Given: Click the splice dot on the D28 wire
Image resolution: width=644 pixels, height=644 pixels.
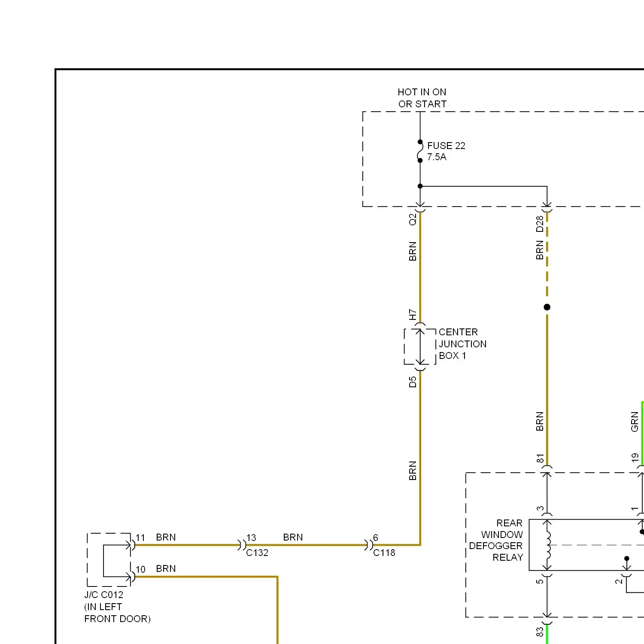Looking at the screenshot, I should point(547,307).
